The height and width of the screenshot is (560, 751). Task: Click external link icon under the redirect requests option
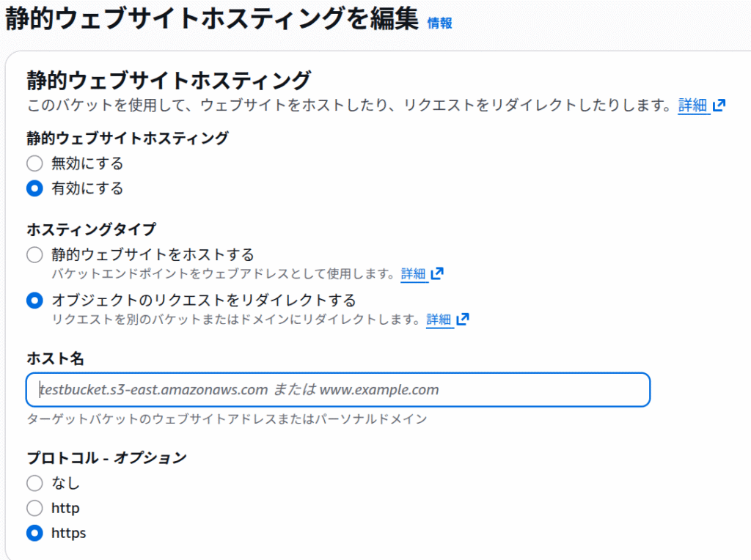coord(463,320)
